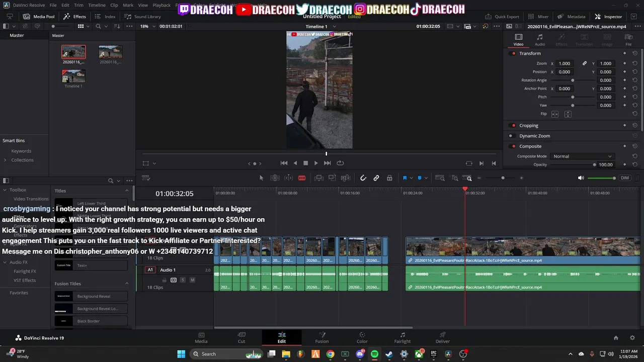
Task: Toggle the Effects panel button
Action: [74, 17]
